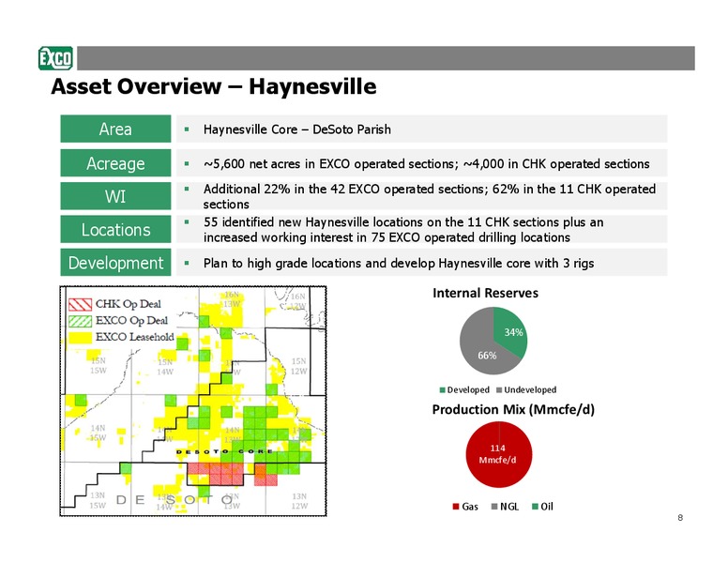Click the EXCO logo
Image resolution: width=728 pixels, height=563 pixels.
[x=55, y=58]
